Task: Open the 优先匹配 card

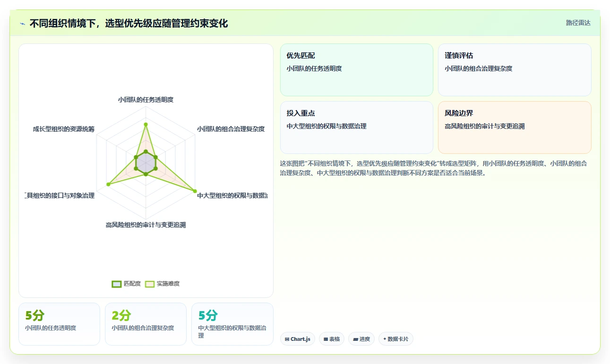Action: pos(357,70)
